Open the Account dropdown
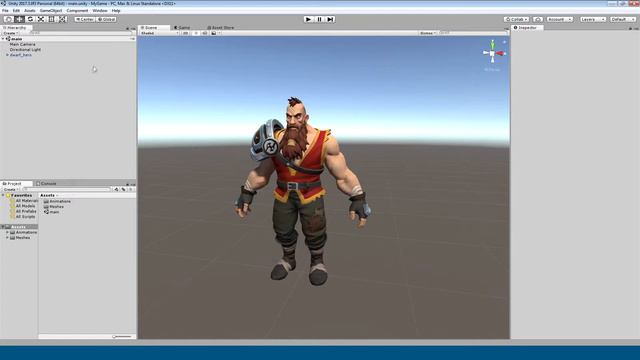Screen dimensions: 640x360 [x=560, y=19]
